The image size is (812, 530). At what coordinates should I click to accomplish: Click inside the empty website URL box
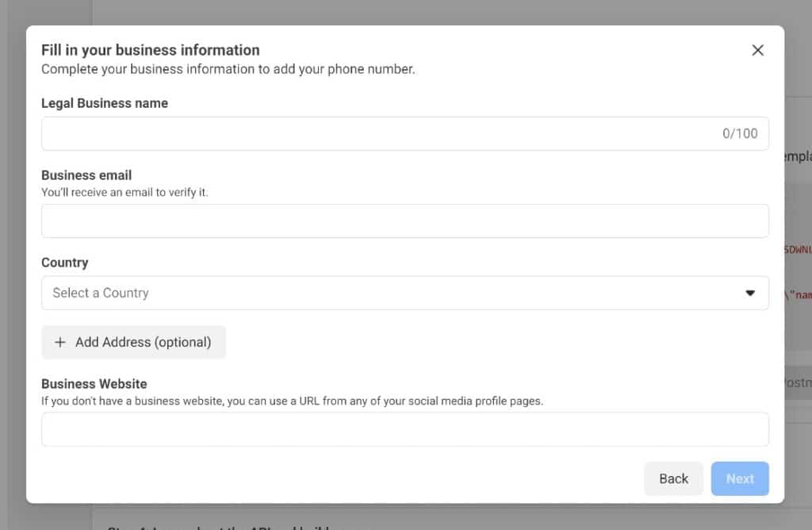coord(405,428)
